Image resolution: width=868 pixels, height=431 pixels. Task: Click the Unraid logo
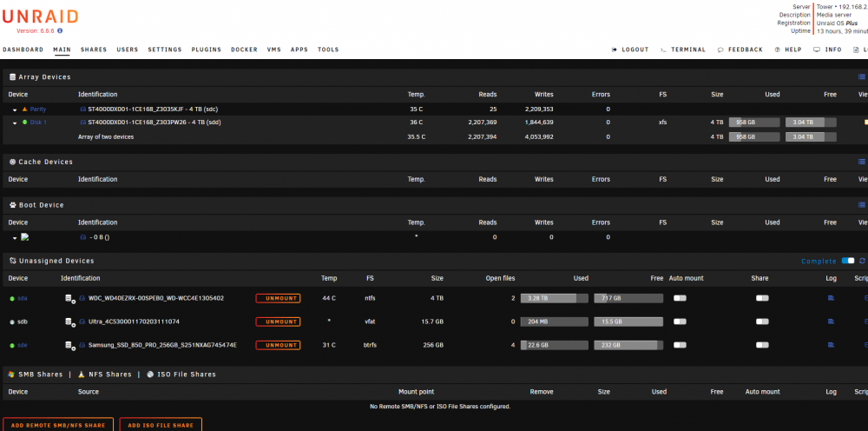point(41,17)
